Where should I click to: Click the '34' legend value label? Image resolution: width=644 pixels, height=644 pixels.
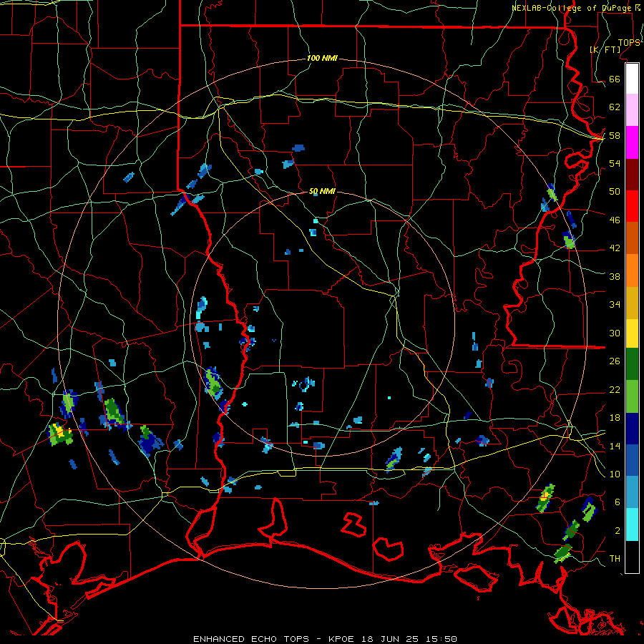pyautogui.click(x=615, y=305)
